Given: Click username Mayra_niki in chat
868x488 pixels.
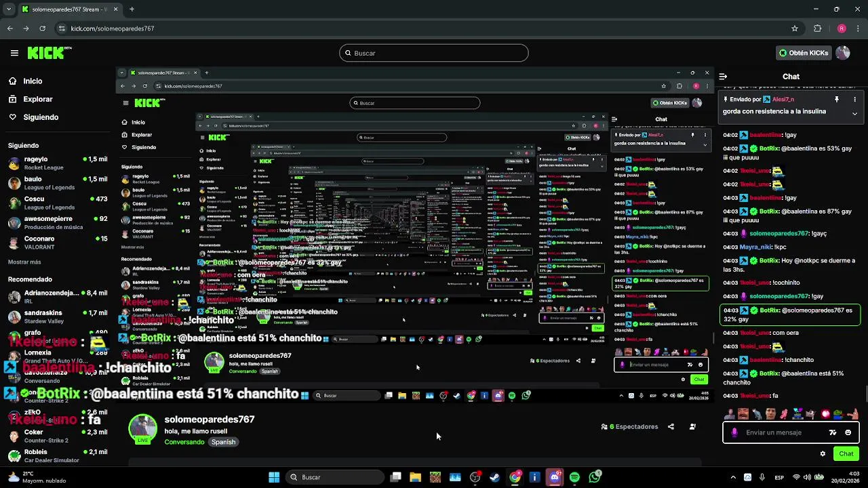Looking at the screenshot, I should click(755, 247).
